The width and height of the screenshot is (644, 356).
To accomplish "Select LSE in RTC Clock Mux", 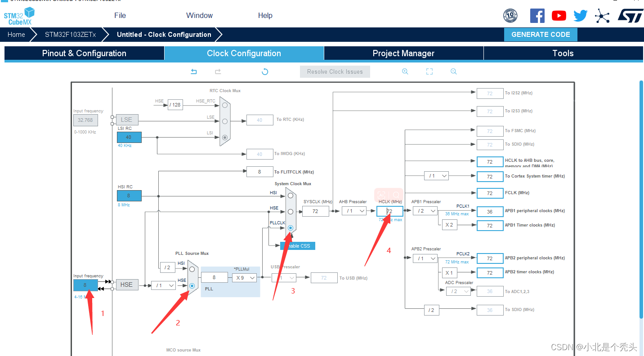I will [x=224, y=121].
